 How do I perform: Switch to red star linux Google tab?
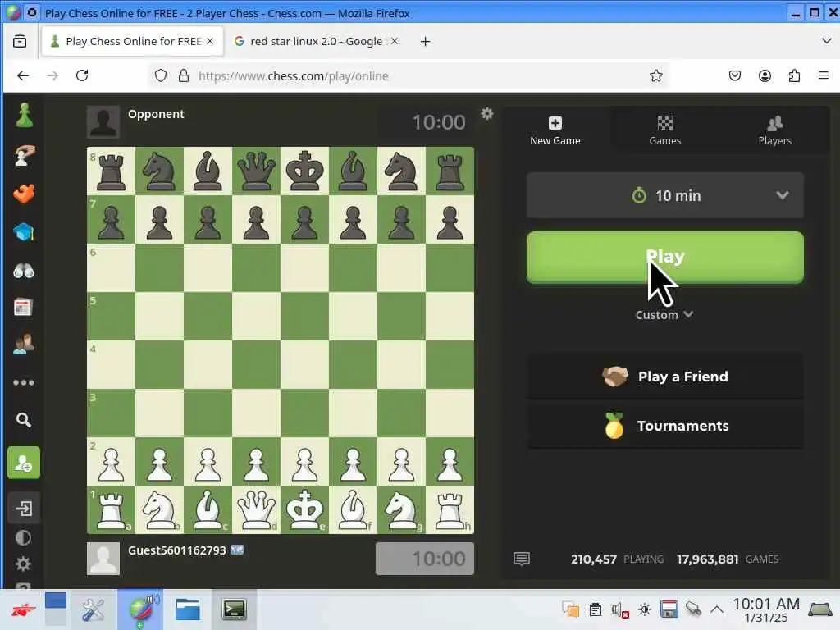pyautogui.click(x=316, y=41)
